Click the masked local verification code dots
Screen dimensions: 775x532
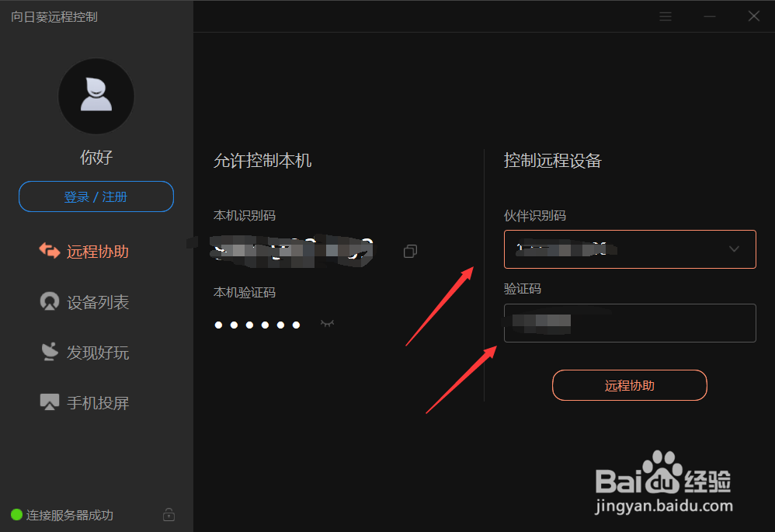[257, 325]
